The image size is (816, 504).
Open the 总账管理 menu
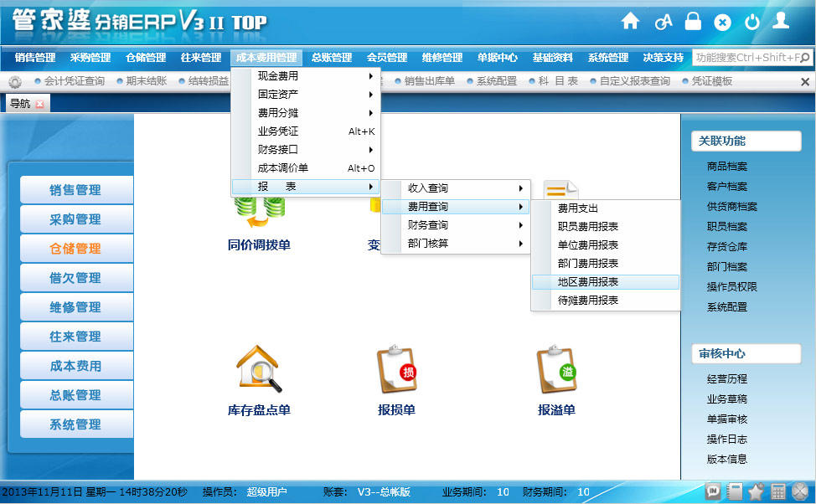click(331, 58)
